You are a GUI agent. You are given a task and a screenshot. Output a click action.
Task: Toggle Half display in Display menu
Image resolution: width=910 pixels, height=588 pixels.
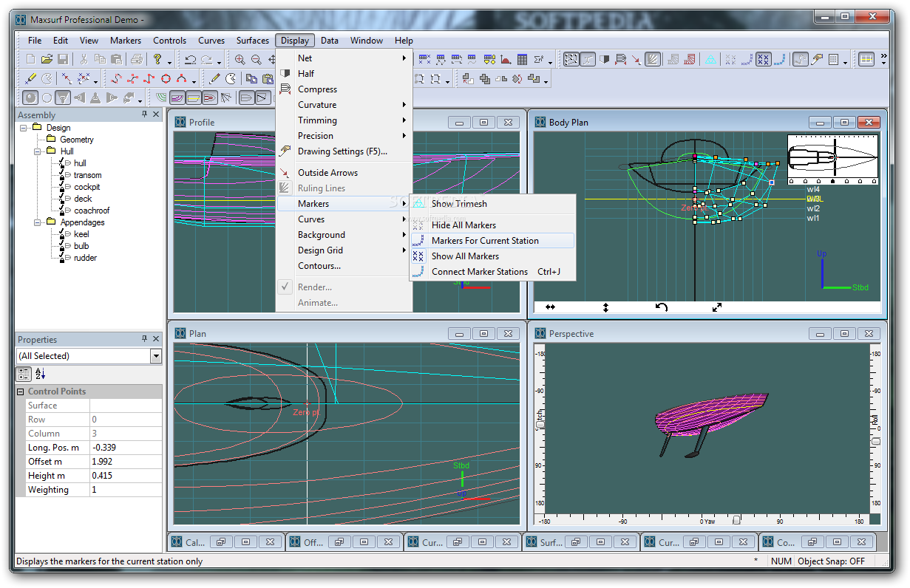344,73
